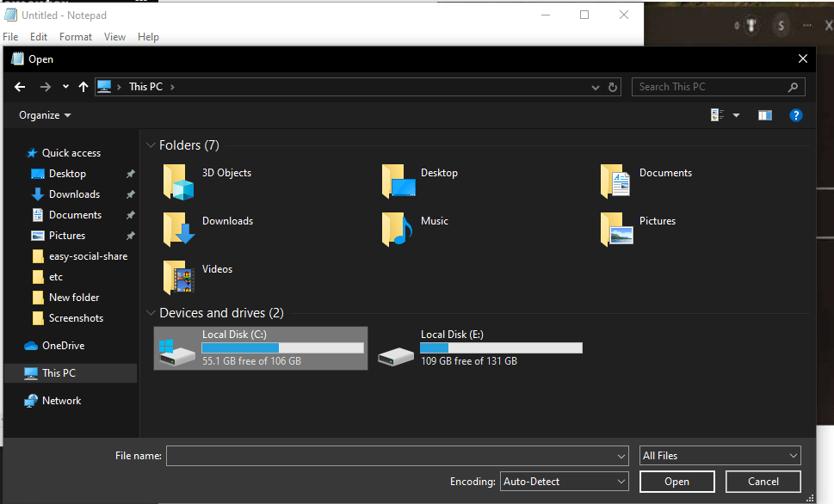Screen dimensions: 834x504
Task: Expand the File name dropdown arrow
Action: (x=621, y=456)
